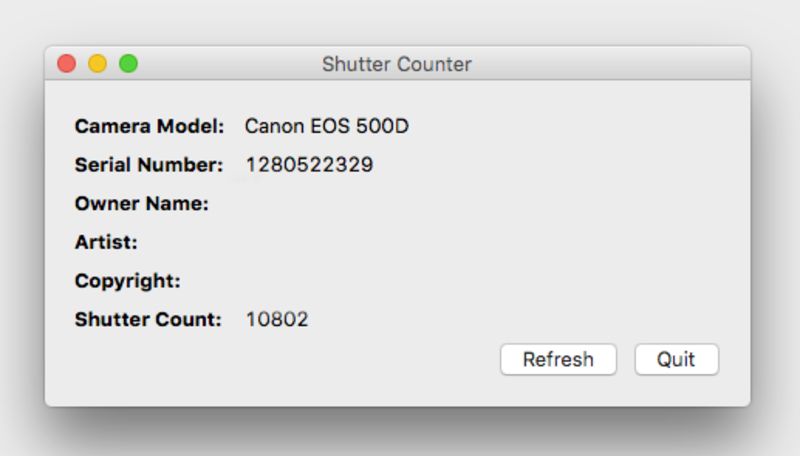
Task: Quit the Shutter Counter app
Action: [x=676, y=360]
